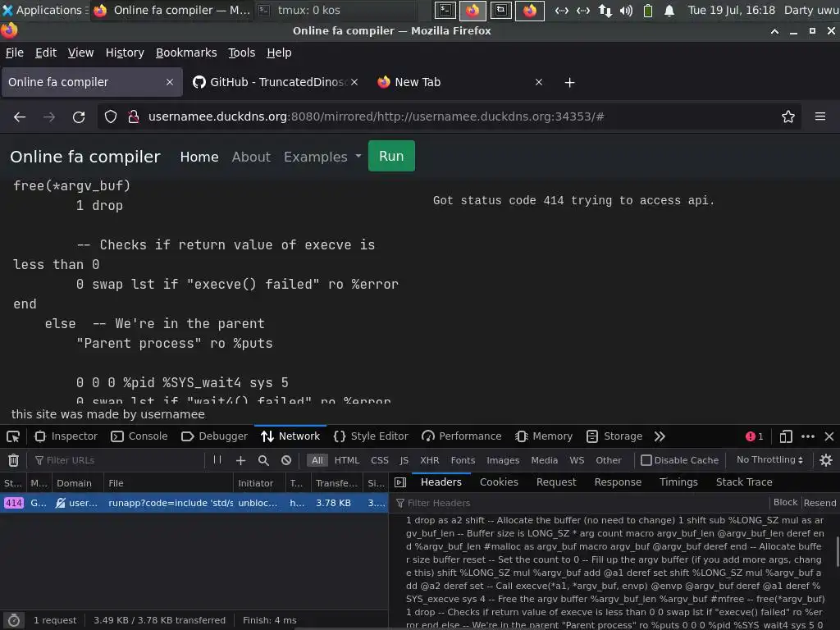Open the Timings tab of the request
The image size is (840, 630).
point(678,482)
